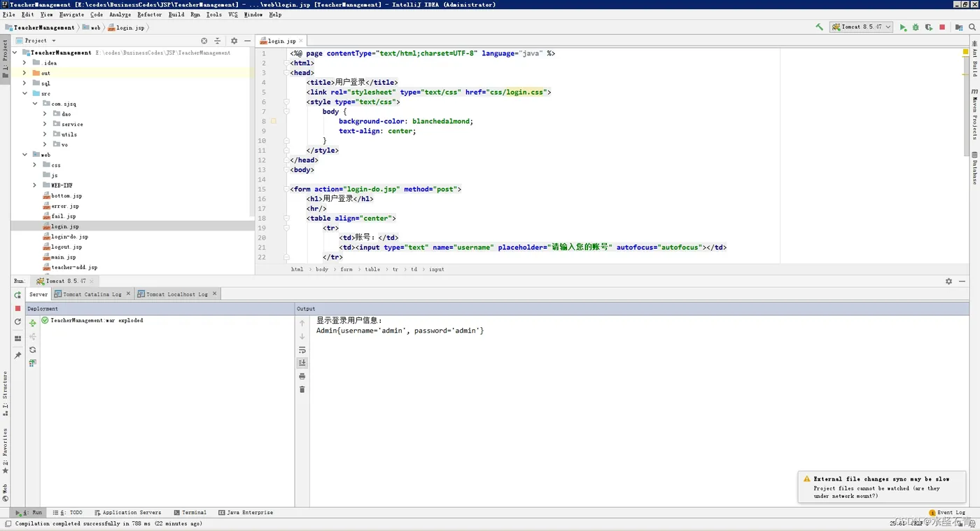Screen dimensions: 980x531
Task: Click 'input' in editor breadcrumb bar
Action: [x=437, y=269]
